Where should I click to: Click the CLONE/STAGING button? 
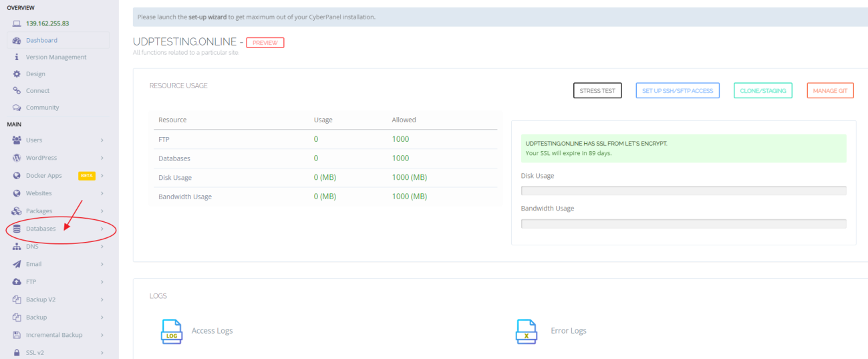coord(763,90)
